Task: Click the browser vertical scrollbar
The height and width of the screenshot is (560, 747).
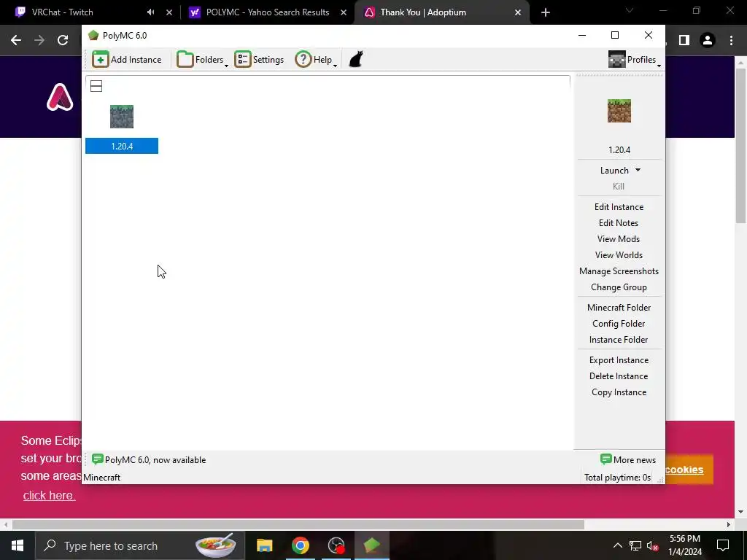Action: coord(740,145)
